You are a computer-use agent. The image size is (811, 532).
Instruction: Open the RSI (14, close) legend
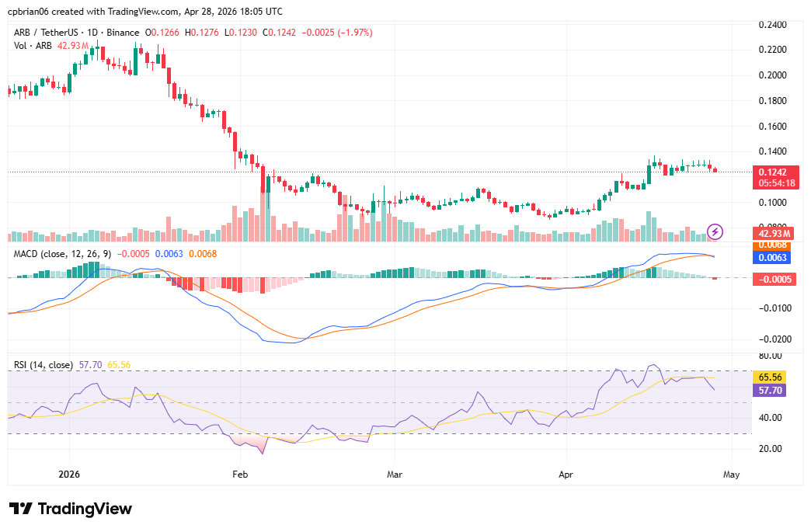(44, 364)
